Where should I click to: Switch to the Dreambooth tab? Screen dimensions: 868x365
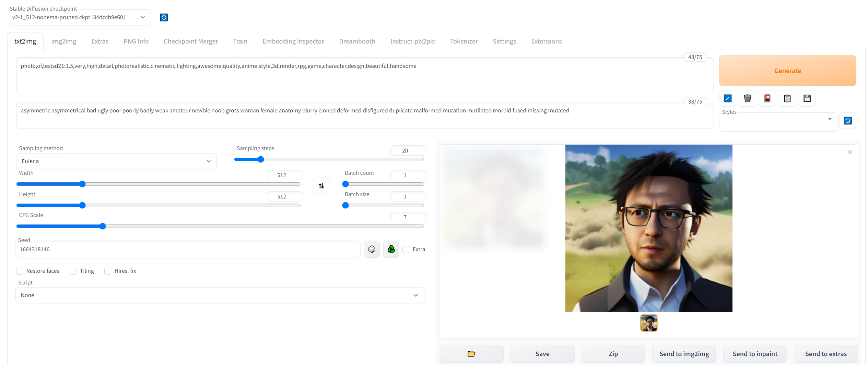357,41
